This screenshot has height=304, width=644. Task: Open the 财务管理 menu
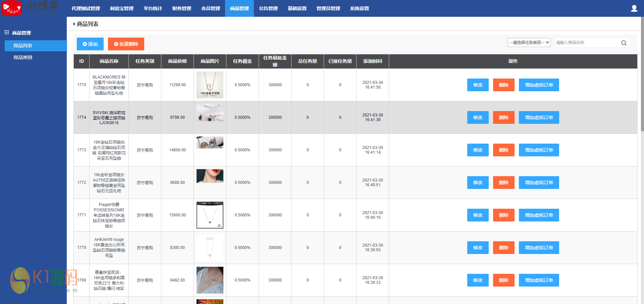click(x=181, y=8)
